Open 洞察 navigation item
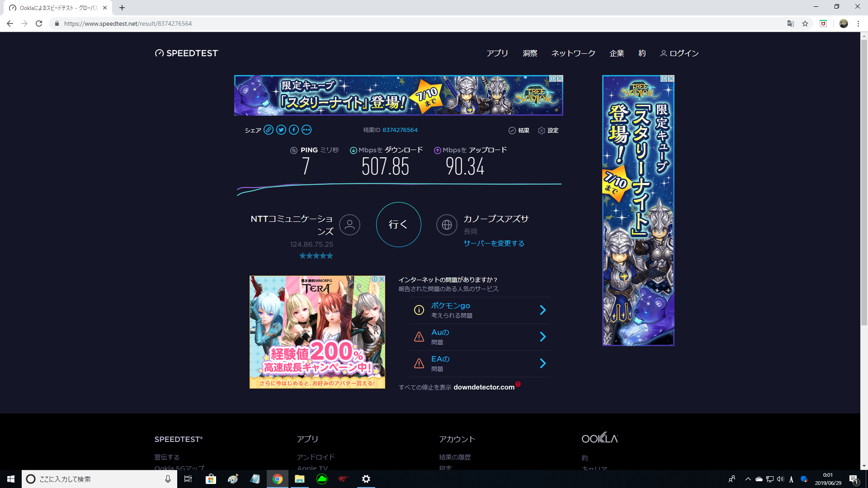The height and width of the screenshot is (488, 868). tap(530, 53)
